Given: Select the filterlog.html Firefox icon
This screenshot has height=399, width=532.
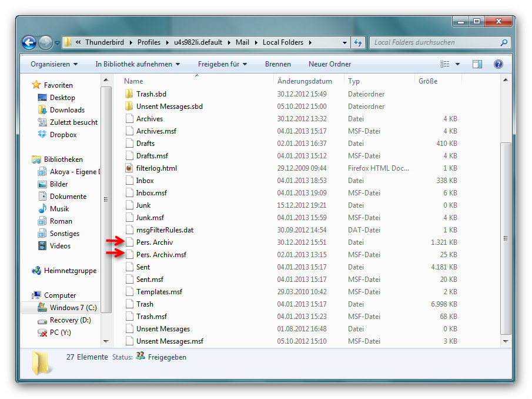Looking at the screenshot, I should 129,168.
